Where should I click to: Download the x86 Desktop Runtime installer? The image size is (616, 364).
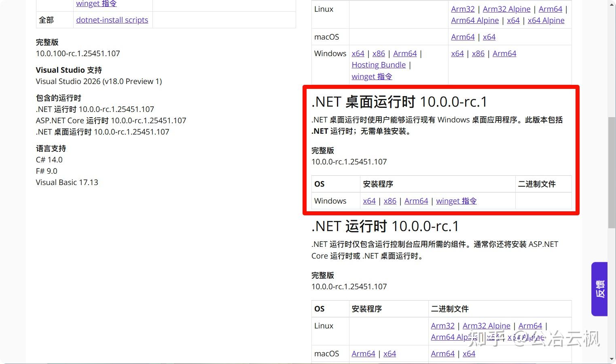(389, 201)
